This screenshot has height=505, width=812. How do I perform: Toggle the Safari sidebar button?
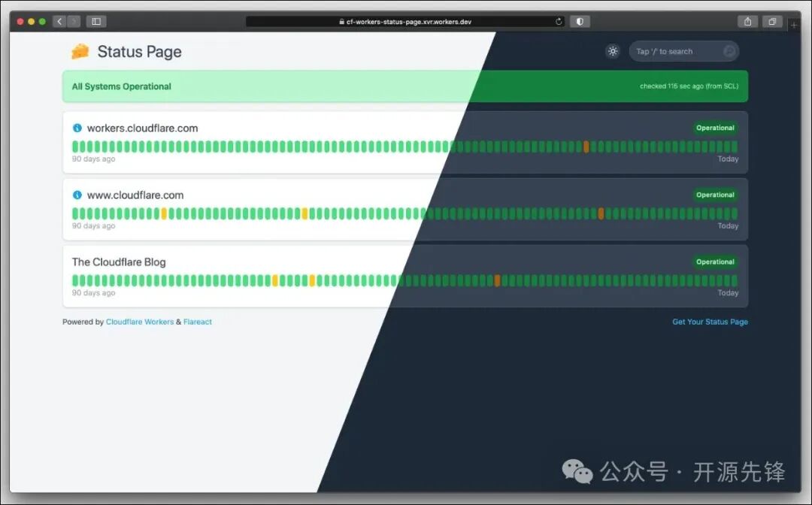(x=96, y=21)
